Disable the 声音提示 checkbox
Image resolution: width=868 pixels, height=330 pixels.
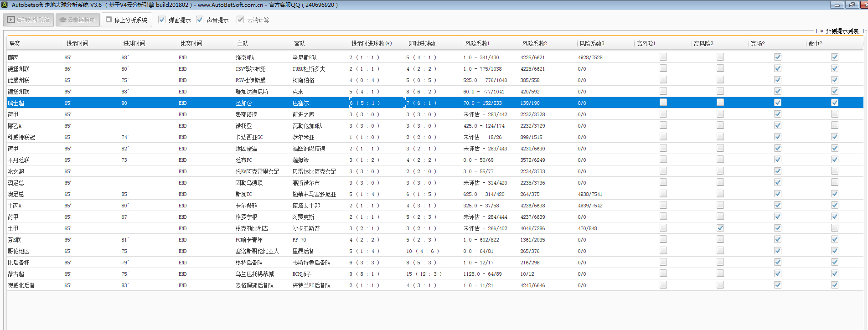pyautogui.click(x=200, y=20)
